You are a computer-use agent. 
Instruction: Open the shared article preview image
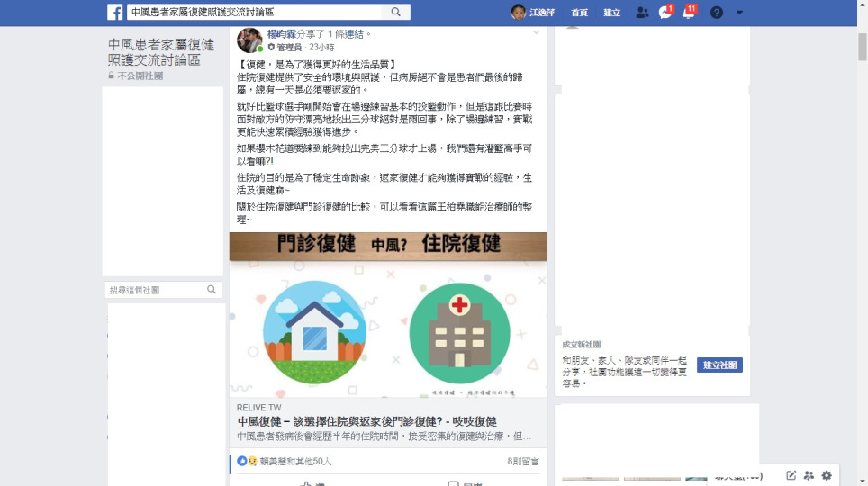click(x=388, y=314)
